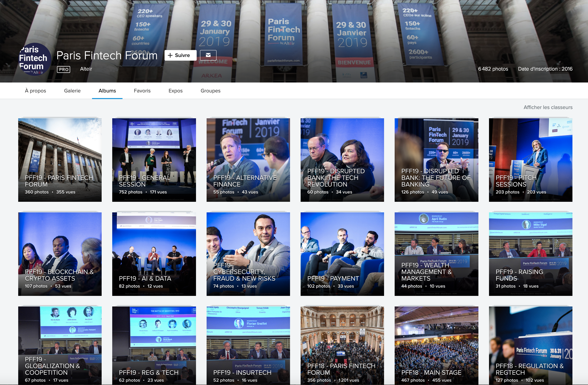Viewport: 588px width, 385px height.
Task: Go to the Expos tab
Action: (x=175, y=91)
